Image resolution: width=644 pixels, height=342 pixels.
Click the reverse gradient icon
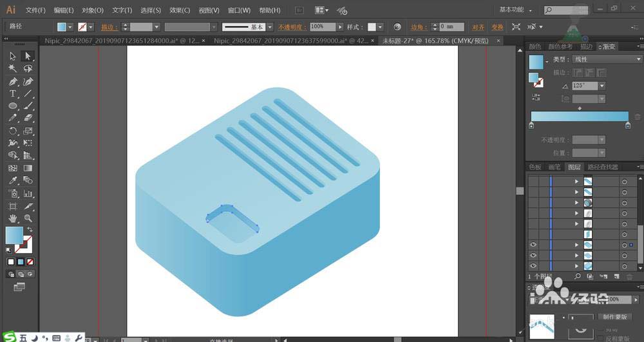pos(536,97)
